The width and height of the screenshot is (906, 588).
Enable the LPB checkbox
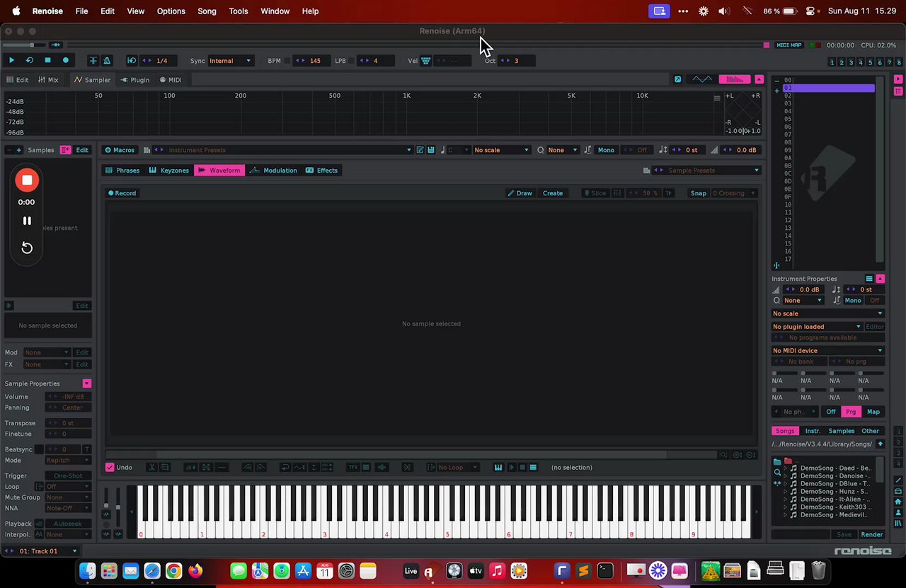pyautogui.click(x=351, y=61)
